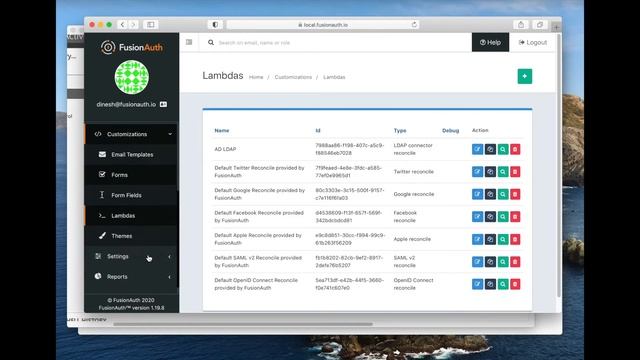Edit the Default OpenID Connect Reconcile lambda

[477, 284]
